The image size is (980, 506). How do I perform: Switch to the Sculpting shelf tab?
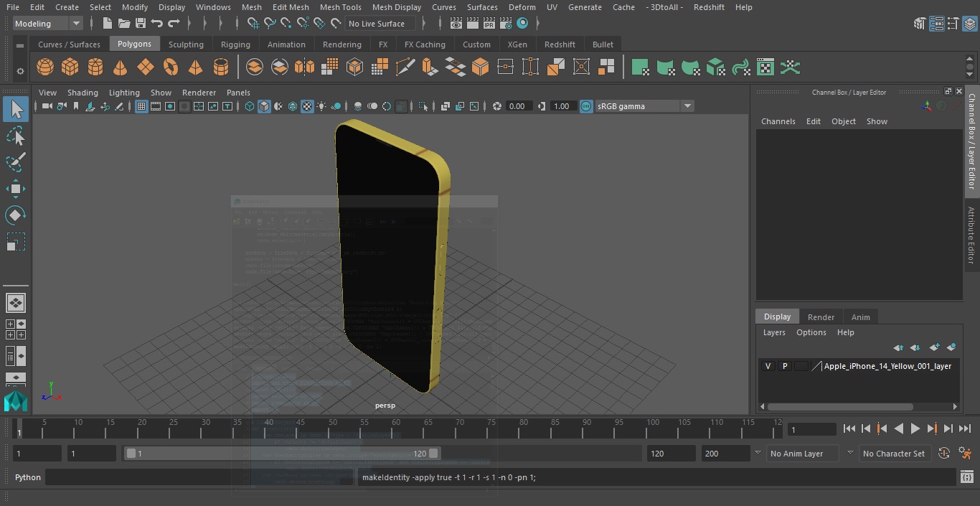point(186,44)
